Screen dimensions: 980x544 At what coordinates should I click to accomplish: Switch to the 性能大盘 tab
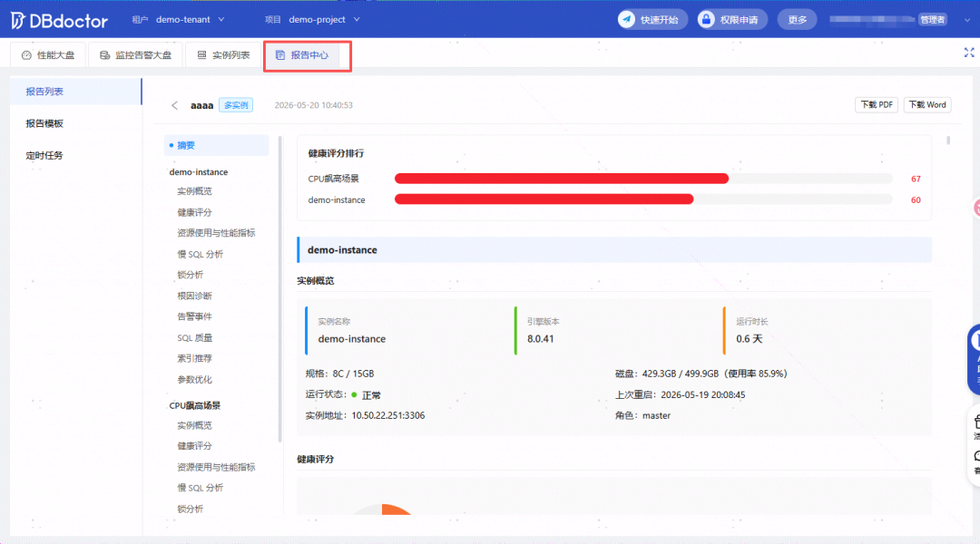48,55
